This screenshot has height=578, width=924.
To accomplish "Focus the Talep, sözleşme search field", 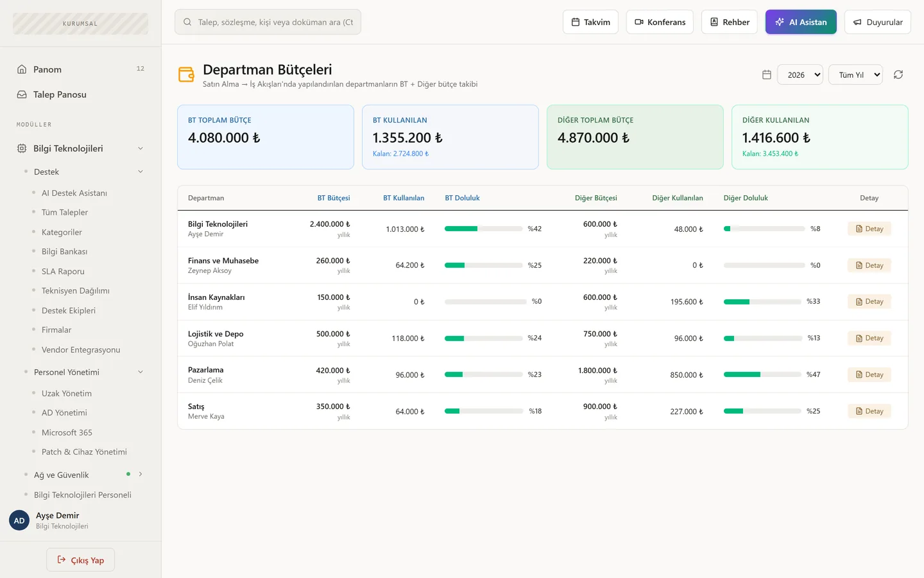I will coord(268,22).
